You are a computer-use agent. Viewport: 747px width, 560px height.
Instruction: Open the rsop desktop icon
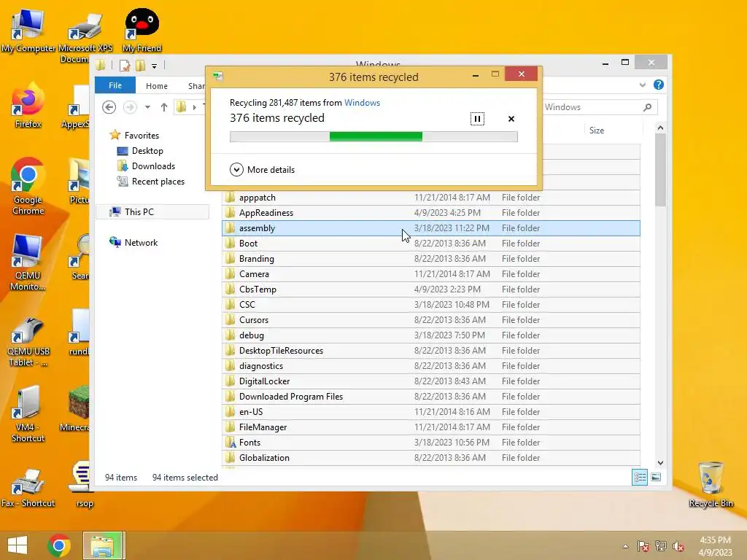coord(82,485)
